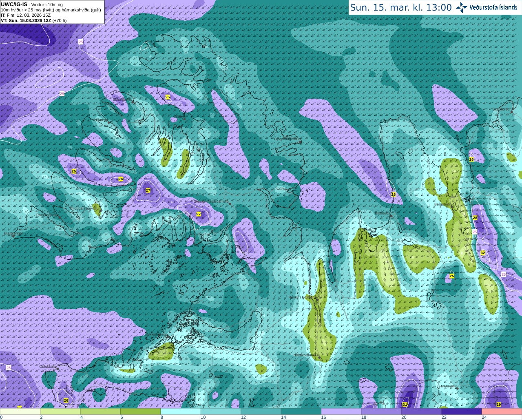Viewport: 522px width, 420px height.
Task: Click the Bergstaðir station label
Action: click(443, 204)
